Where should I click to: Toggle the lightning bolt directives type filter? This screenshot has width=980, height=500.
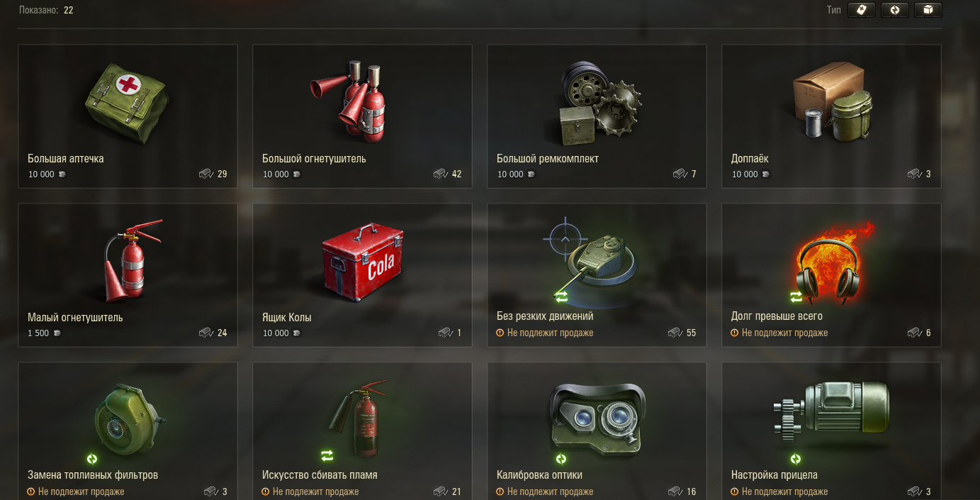pos(895,10)
